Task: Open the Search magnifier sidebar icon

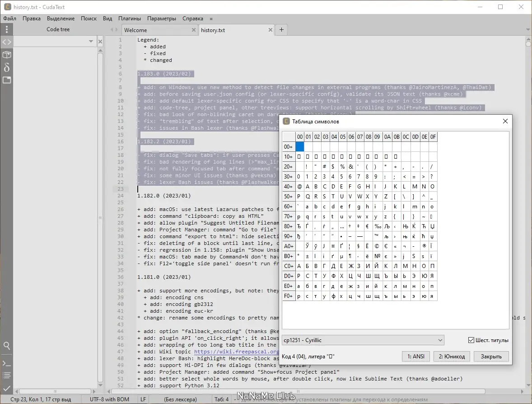Action: 6,346
